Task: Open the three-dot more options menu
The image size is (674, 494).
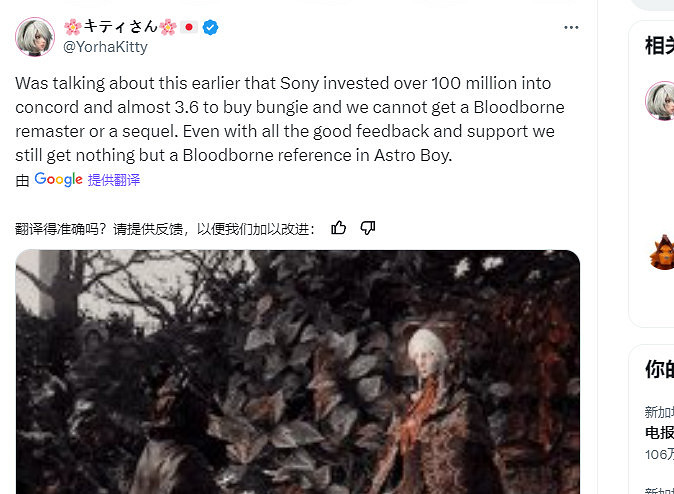Action: coord(571,27)
